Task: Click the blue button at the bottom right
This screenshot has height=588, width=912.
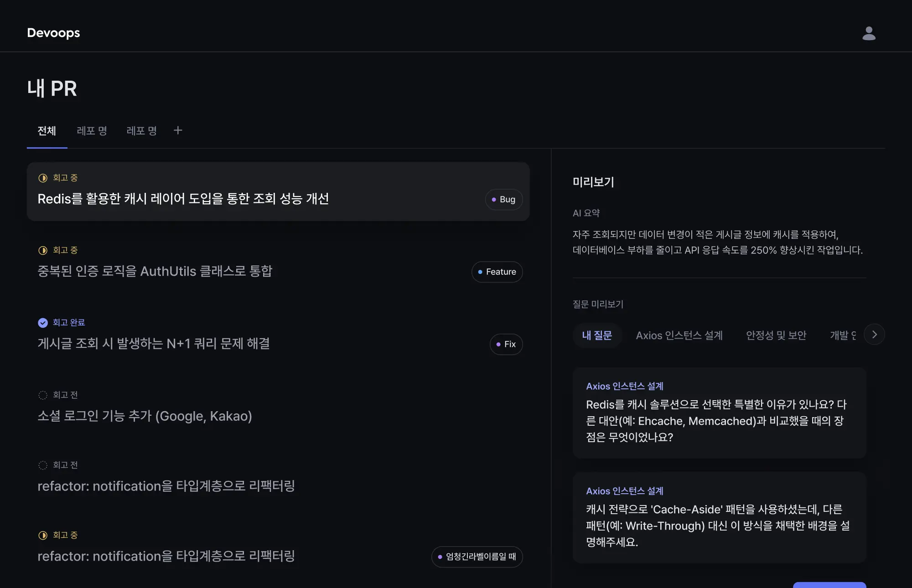Action: (x=829, y=585)
